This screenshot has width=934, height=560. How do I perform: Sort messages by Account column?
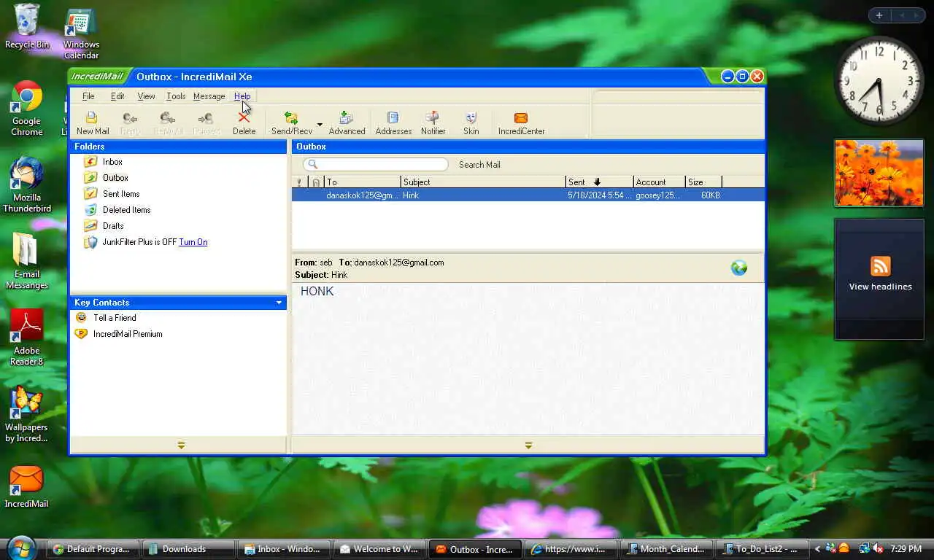(659, 182)
